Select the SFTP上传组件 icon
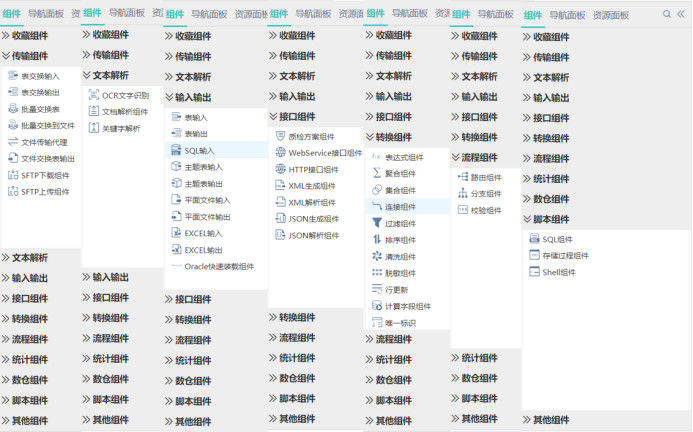Viewport: 693px width, 432px height. coord(13,191)
